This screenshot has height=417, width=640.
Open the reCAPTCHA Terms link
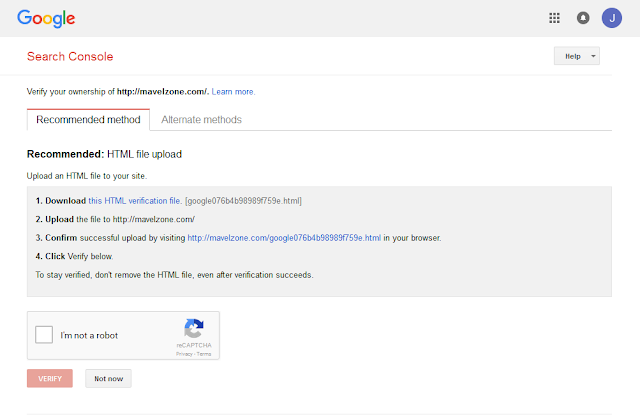204,354
